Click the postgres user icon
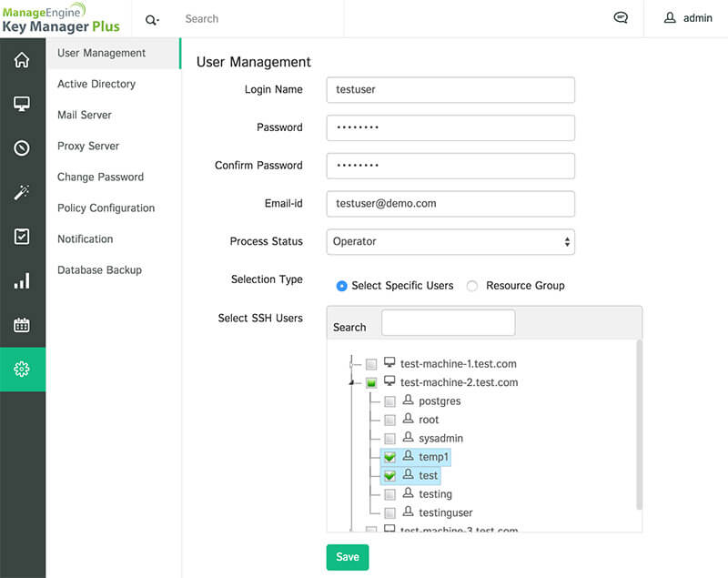The height and width of the screenshot is (578, 728). pyautogui.click(x=408, y=400)
